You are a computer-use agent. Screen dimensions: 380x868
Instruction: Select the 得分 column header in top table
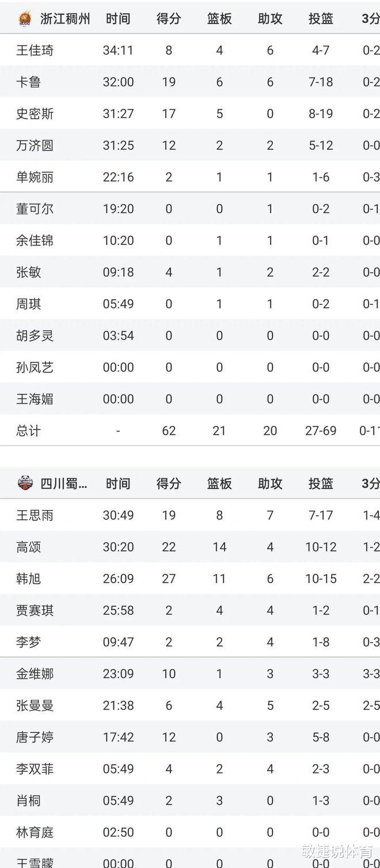pos(169,18)
